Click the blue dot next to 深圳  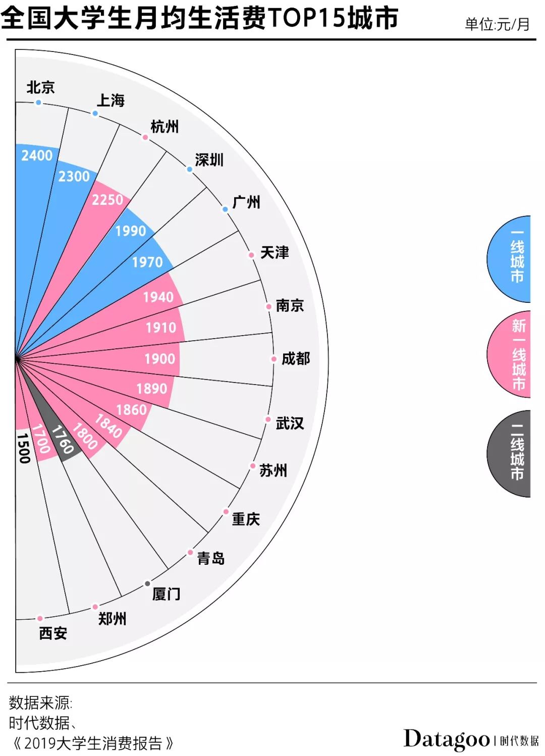click(190, 169)
